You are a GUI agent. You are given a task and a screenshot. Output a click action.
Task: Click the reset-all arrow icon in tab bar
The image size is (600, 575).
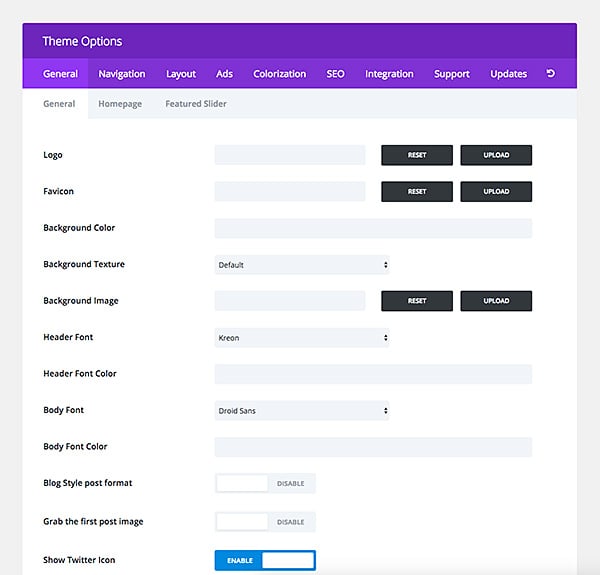550,74
